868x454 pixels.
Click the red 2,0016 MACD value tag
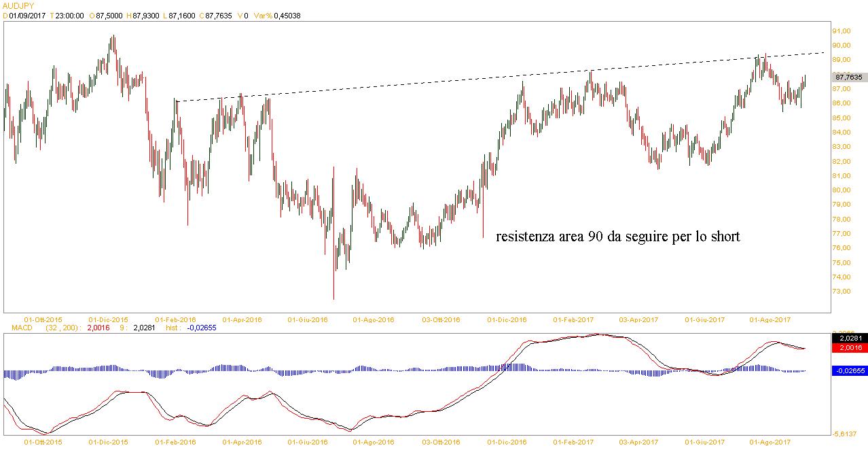click(848, 347)
